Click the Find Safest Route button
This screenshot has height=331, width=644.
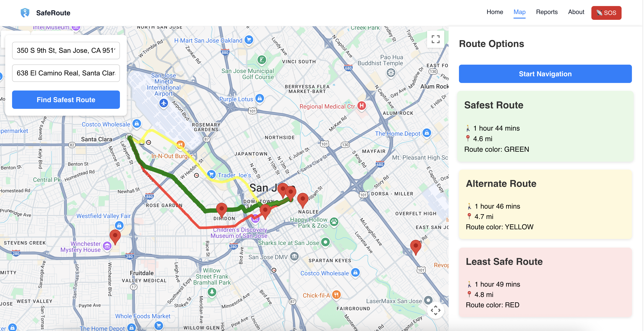tap(66, 100)
